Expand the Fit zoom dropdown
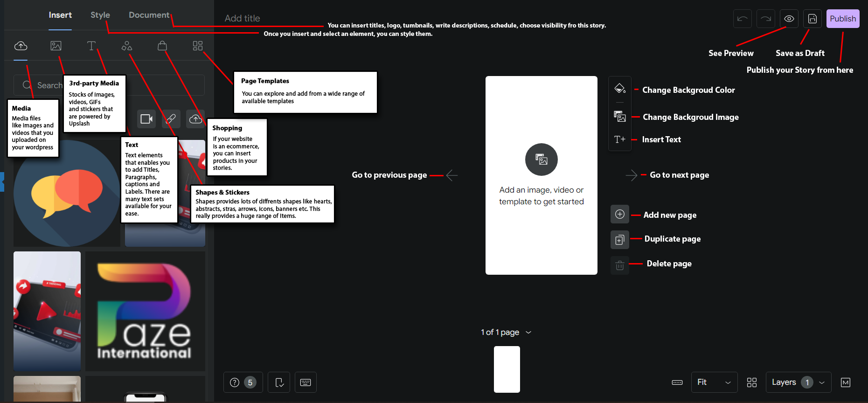 [x=714, y=382]
